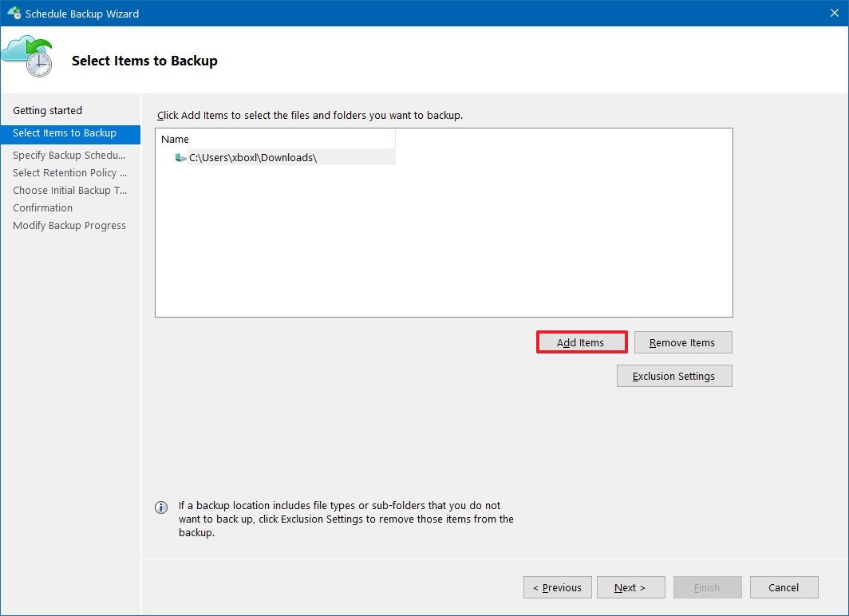Screen dimensions: 849x616
Task: Click the Remove Items button
Action: tap(683, 342)
